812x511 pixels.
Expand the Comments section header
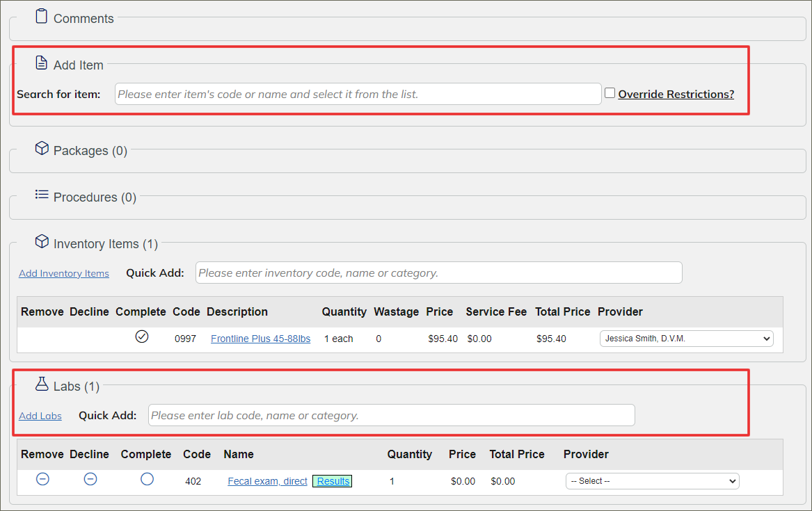(x=83, y=19)
